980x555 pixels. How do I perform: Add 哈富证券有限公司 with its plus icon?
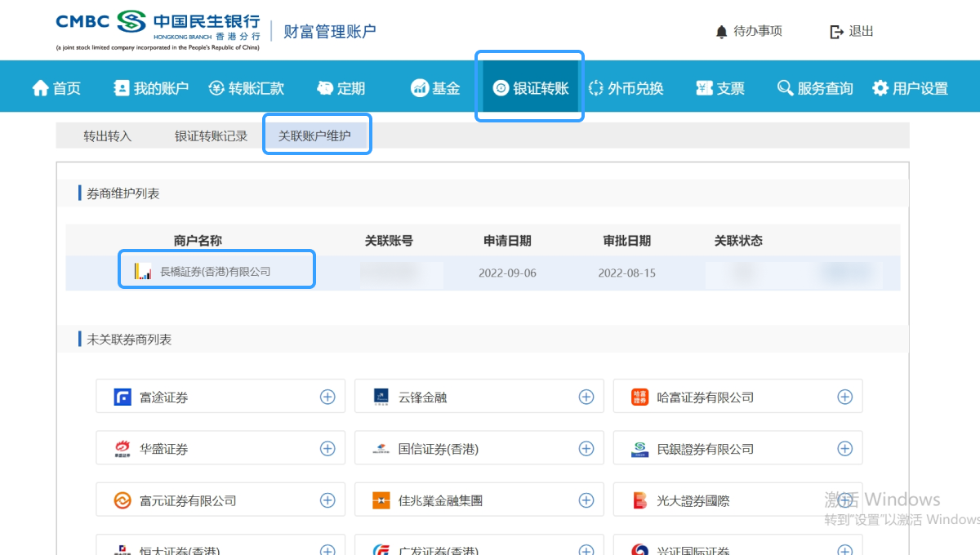(845, 397)
